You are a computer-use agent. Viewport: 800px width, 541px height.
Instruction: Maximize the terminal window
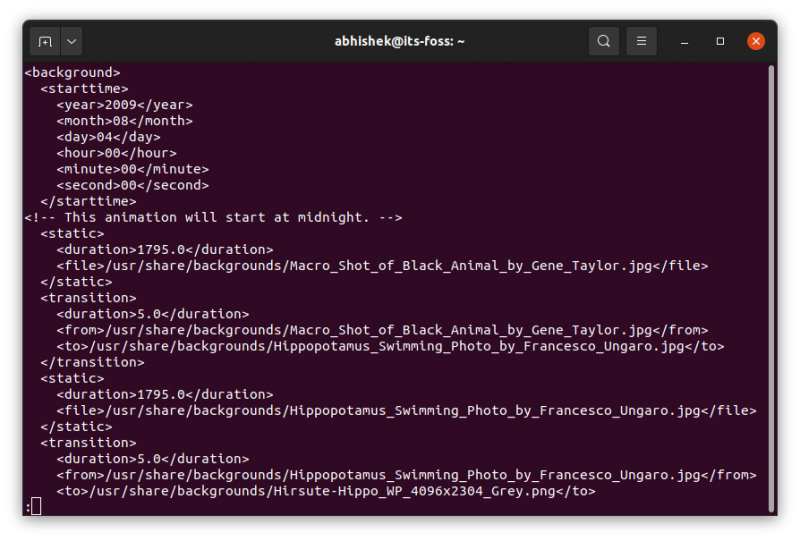point(720,41)
